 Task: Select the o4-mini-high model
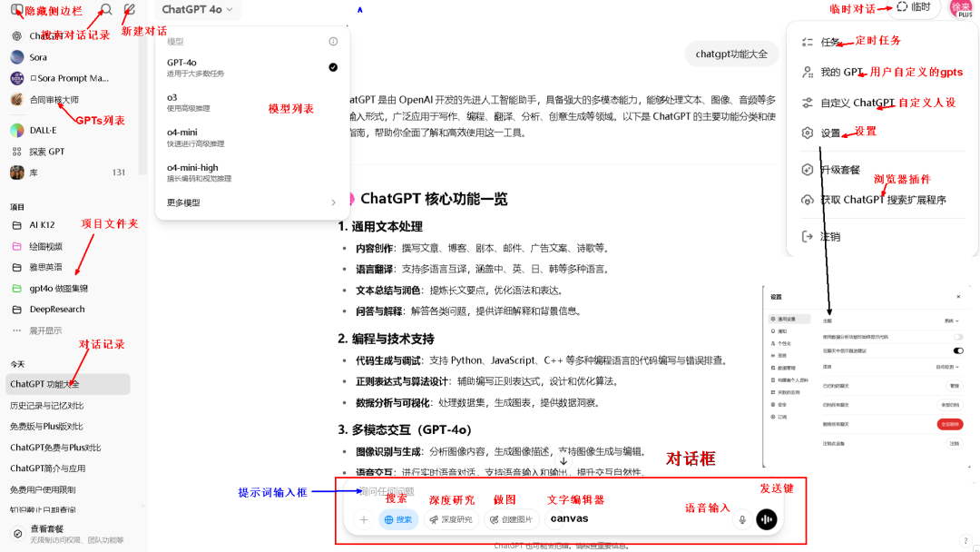click(x=252, y=172)
